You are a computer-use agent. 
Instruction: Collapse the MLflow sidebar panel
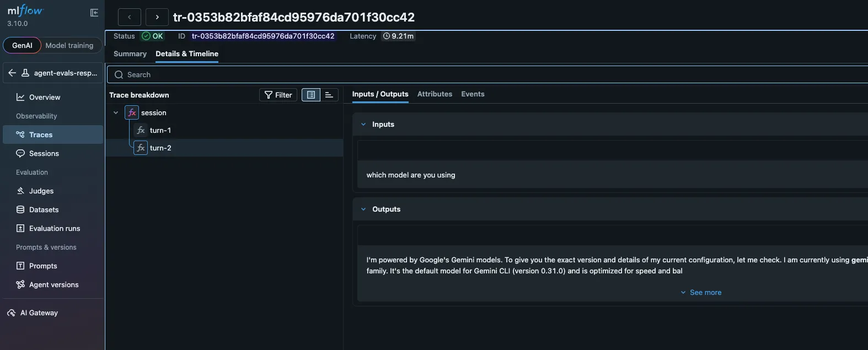(94, 13)
